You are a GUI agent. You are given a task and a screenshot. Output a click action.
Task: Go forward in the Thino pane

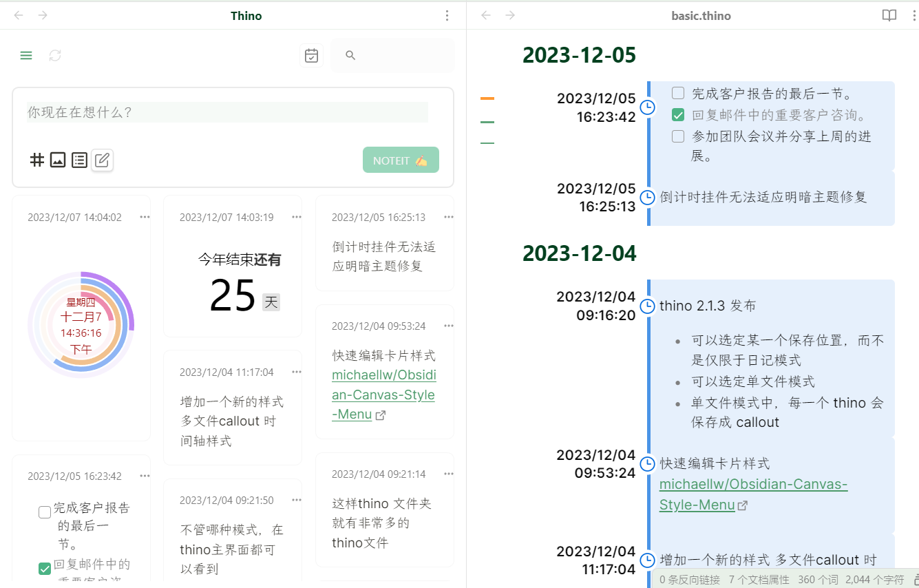[43, 15]
